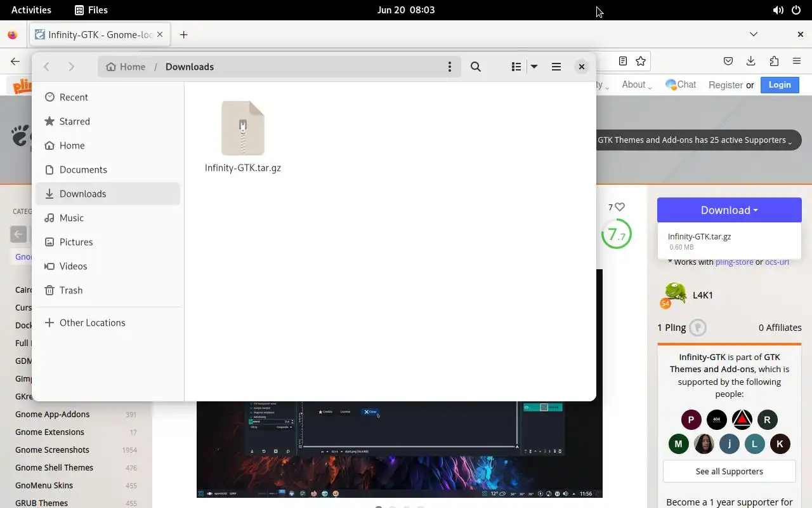
Task: Open the ocs-url link
Action: point(777,262)
